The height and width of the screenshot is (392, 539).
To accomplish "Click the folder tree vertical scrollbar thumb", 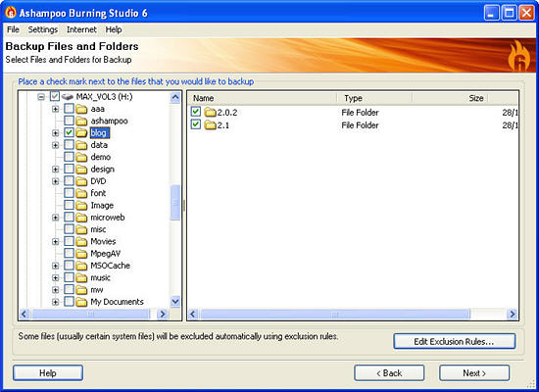I will [x=175, y=203].
